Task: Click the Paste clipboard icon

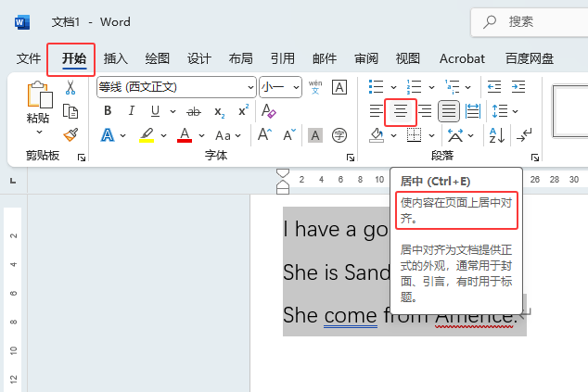Action: pyautogui.click(x=39, y=95)
